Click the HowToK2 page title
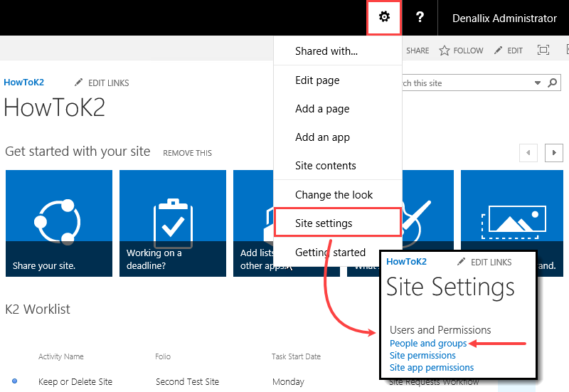The image size is (569, 392). pos(55,108)
